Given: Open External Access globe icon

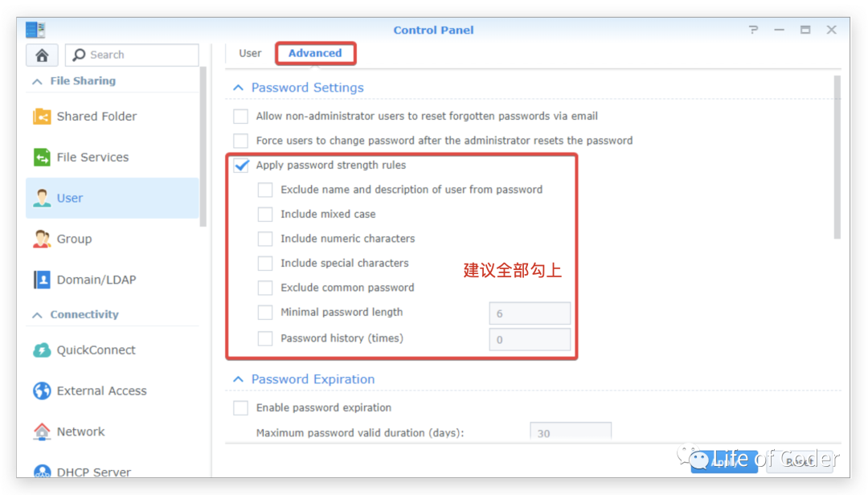Looking at the screenshot, I should tap(42, 391).
